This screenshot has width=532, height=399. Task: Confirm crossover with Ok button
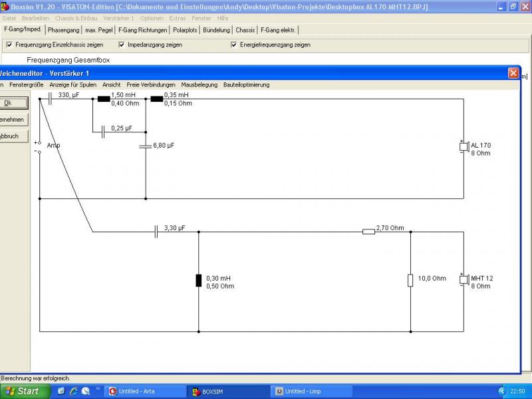pos(13,103)
